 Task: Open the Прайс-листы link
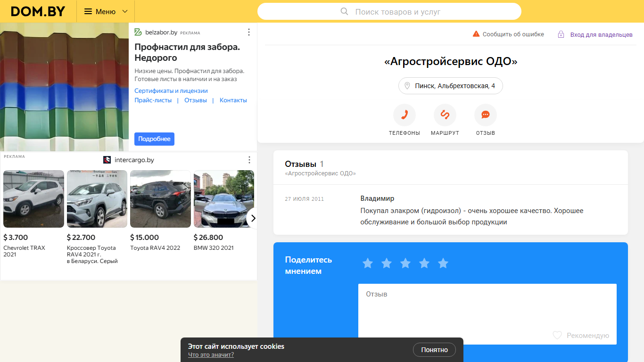tap(153, 100)
